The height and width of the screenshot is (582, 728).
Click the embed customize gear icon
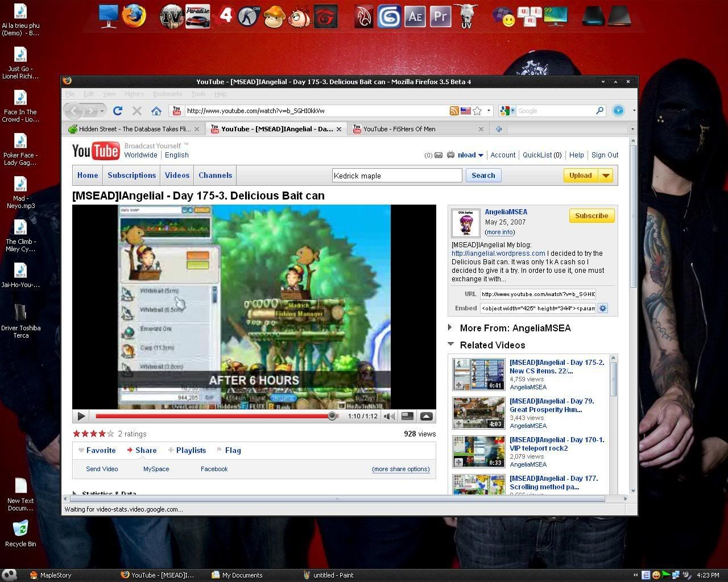(x=603, y=308)
